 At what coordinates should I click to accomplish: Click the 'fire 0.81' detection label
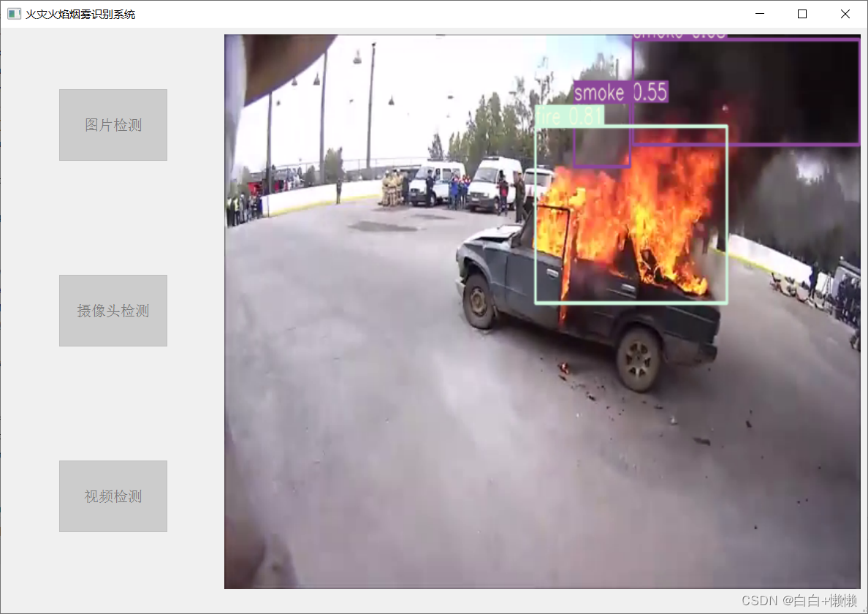click(x=569, y=116)
